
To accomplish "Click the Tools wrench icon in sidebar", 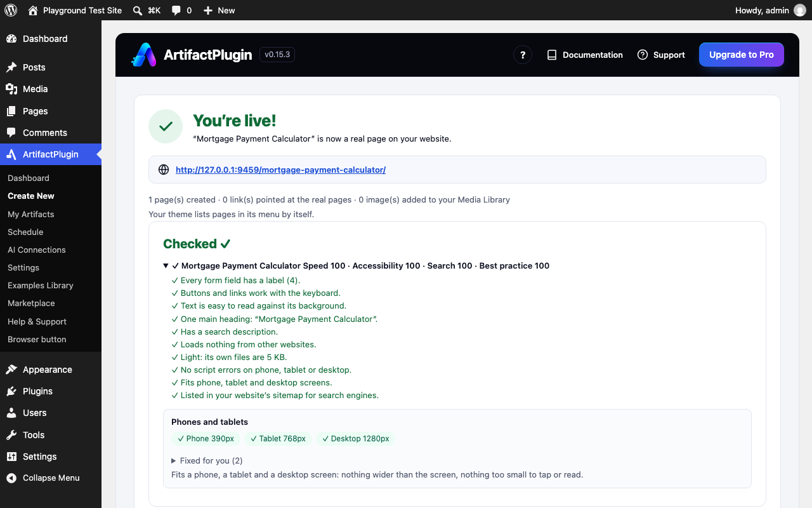I will (11, 435).
